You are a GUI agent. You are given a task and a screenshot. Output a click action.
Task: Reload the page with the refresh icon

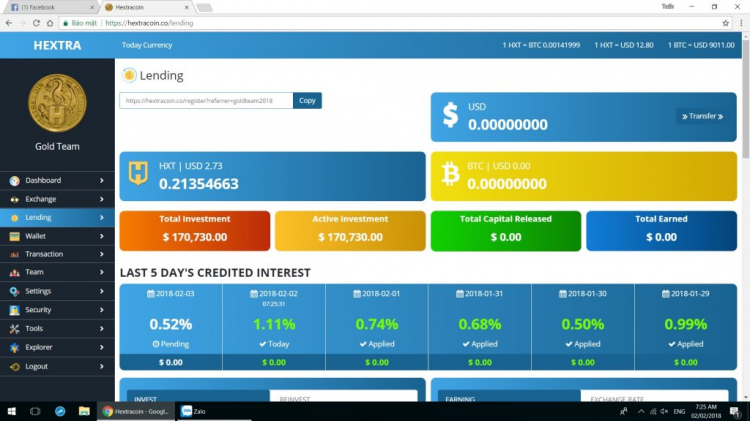tap(36, 22)
